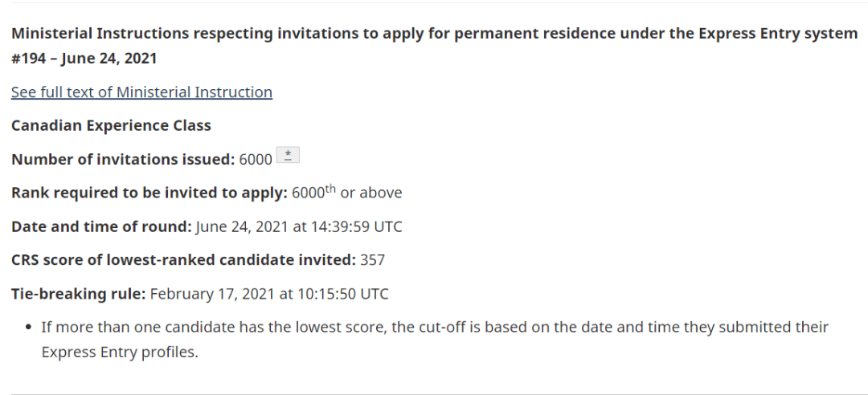
Task: Click the CRS score value 357
Action: [373, 260]
